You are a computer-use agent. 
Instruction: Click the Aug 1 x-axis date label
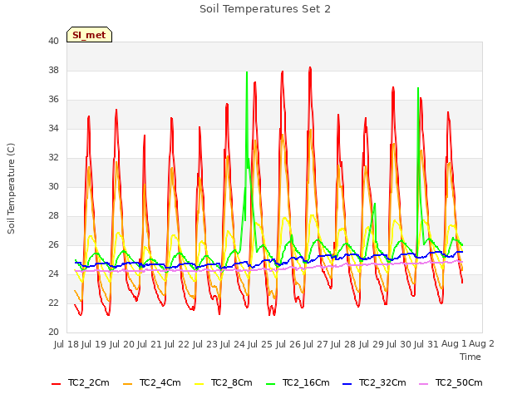[x=454, y=344]
